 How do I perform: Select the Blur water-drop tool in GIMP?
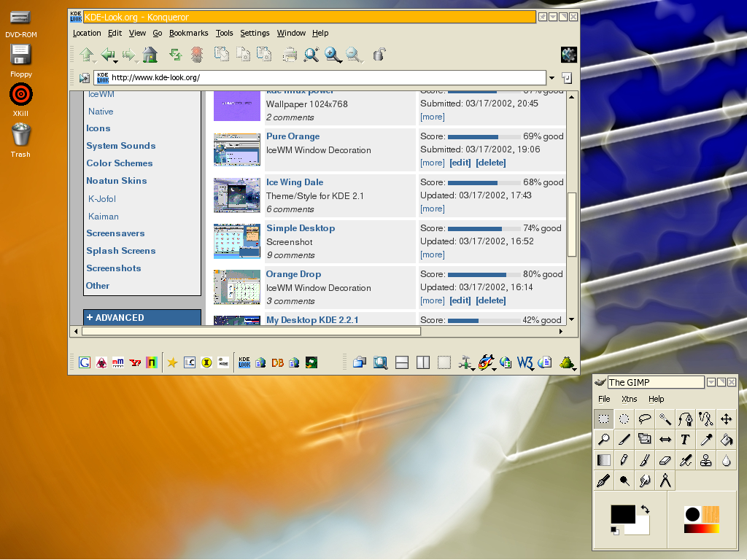pos(727,460)
